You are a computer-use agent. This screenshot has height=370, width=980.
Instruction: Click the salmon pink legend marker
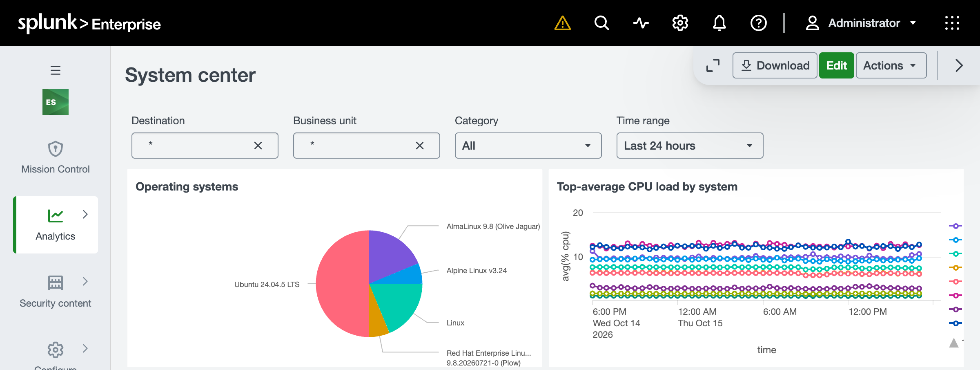click(x=955, y=282)
